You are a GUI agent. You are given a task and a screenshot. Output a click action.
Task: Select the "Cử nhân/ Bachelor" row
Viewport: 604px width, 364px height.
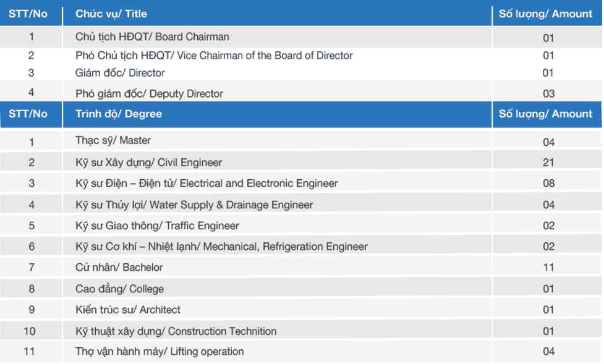tap(301, 267)
